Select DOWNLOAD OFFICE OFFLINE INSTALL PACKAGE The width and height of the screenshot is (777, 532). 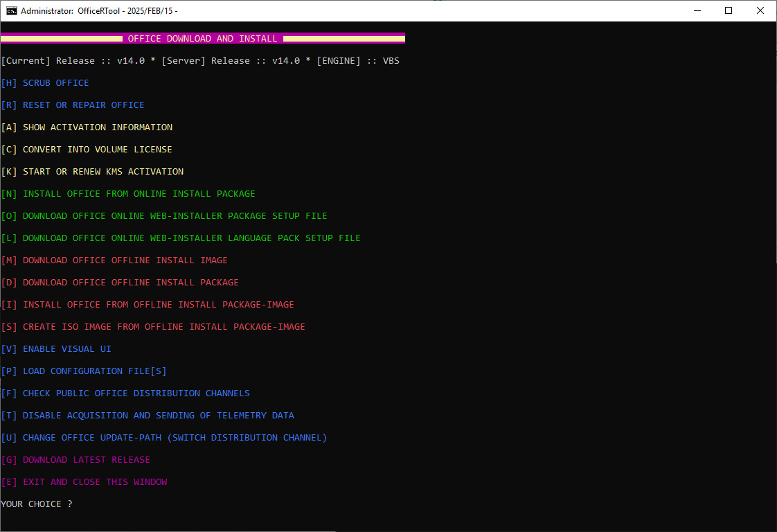[x=130, y=283]
